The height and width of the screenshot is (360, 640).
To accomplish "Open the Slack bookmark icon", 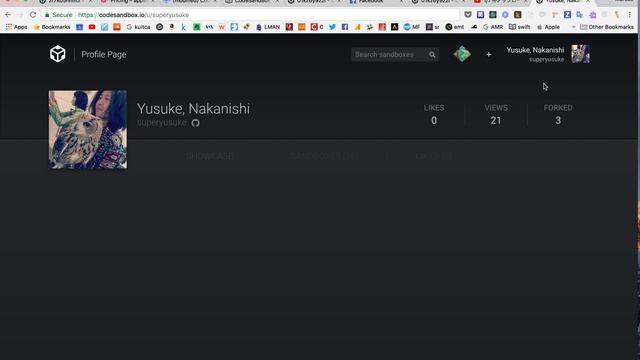I will click(x=369, y=27).
